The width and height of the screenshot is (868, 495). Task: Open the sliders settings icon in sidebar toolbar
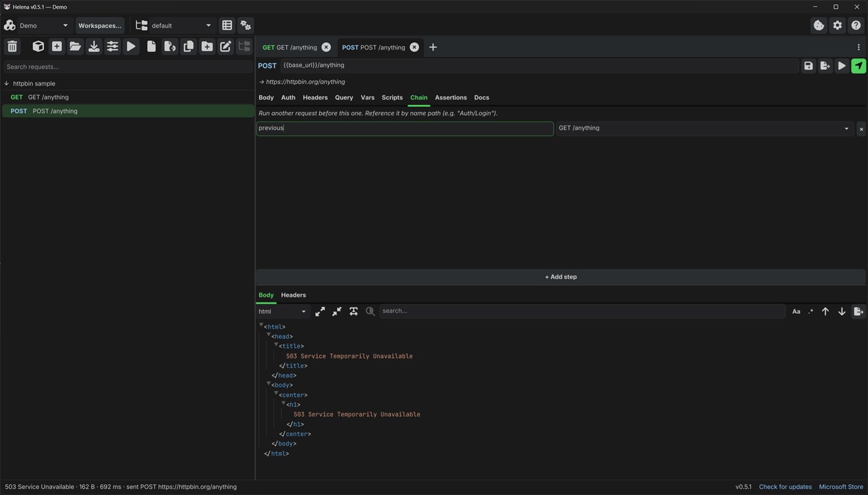[x=113, y=47]
